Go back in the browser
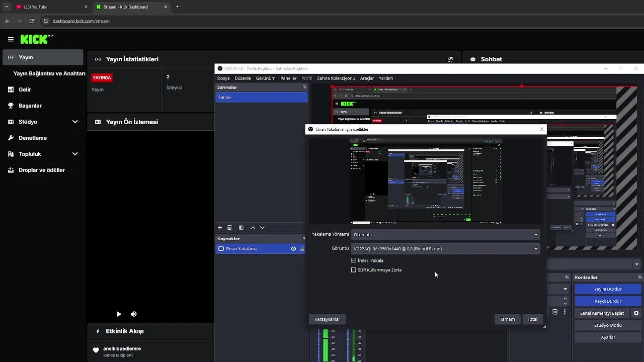 7,21
